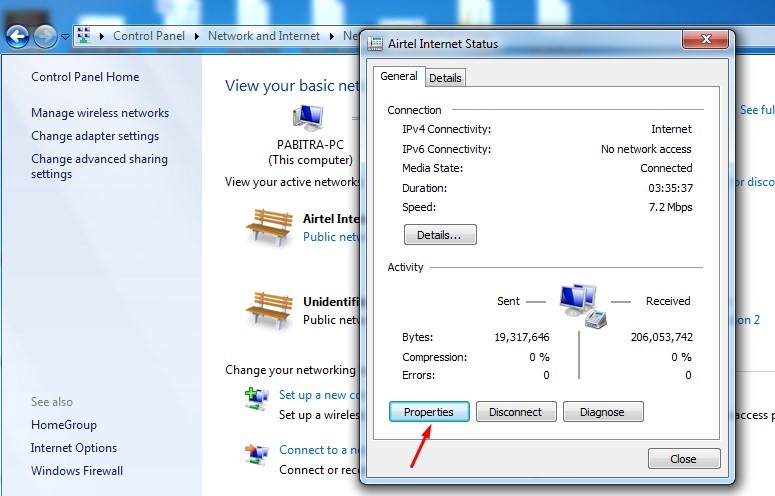Click the Set up a new connection icon
This screenshot has width=775, height=496.
coord(257,399)
